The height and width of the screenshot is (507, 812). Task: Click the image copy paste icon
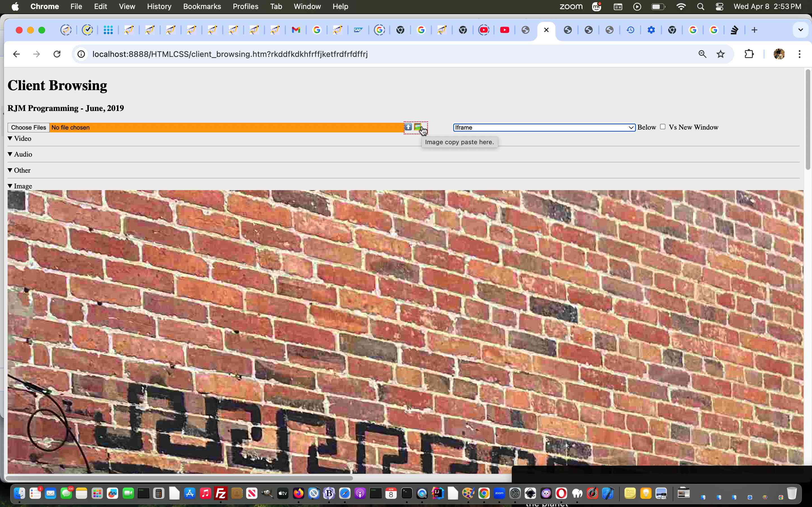(417, 127)
